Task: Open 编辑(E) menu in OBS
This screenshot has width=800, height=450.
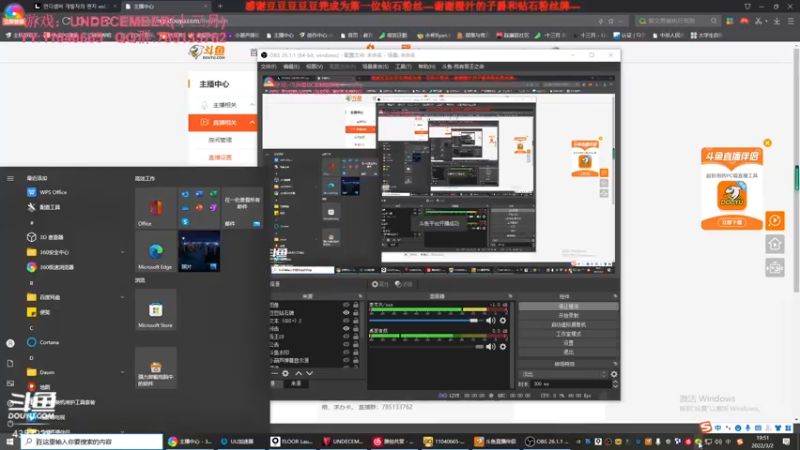Action: coord(291,66)
